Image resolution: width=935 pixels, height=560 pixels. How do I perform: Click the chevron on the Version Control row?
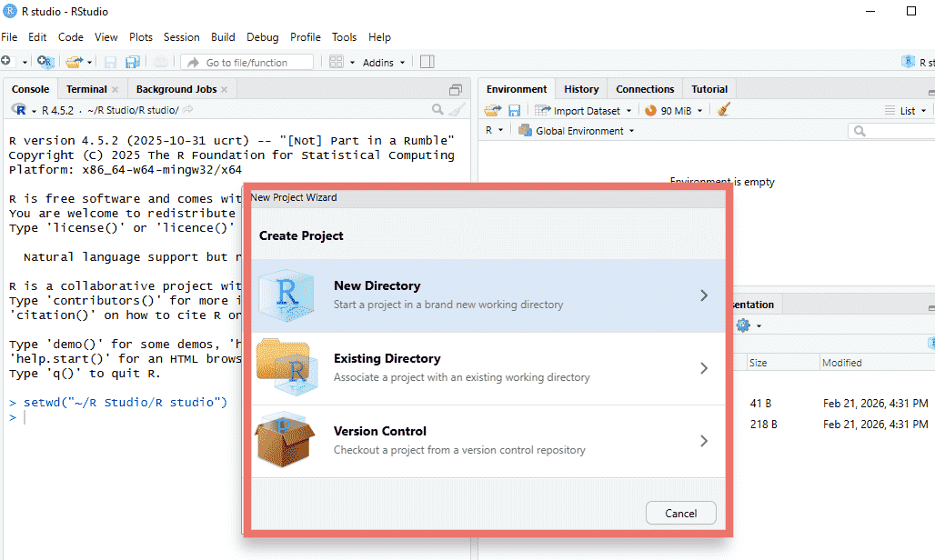pos(704,441)
